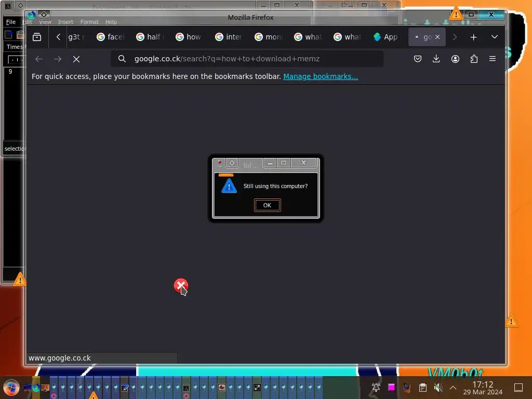Open the Firefox hamburger menu
This screenshot has height=399, width=532.
pos(493,59)
